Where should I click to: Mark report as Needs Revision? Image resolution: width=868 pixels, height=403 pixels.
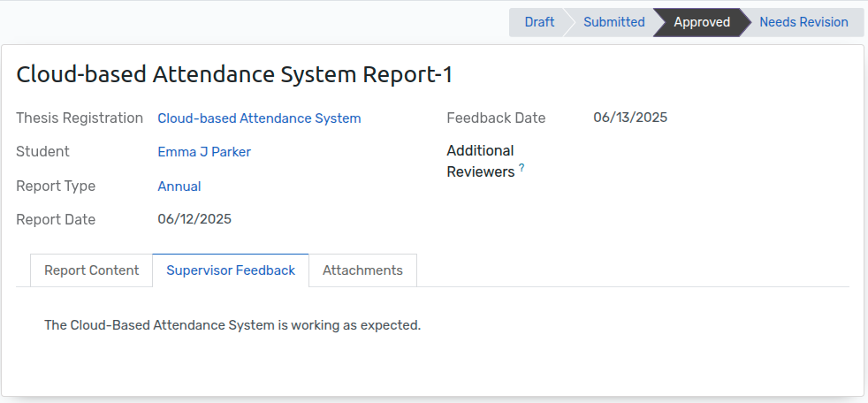[x=803, y=22]
